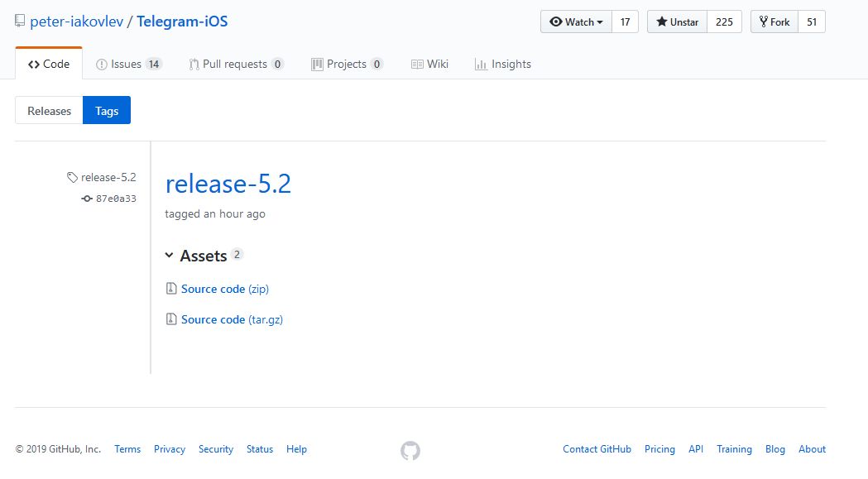Open Contact GitHub footer link
This screenshot has width=868, height=479.
597,449
